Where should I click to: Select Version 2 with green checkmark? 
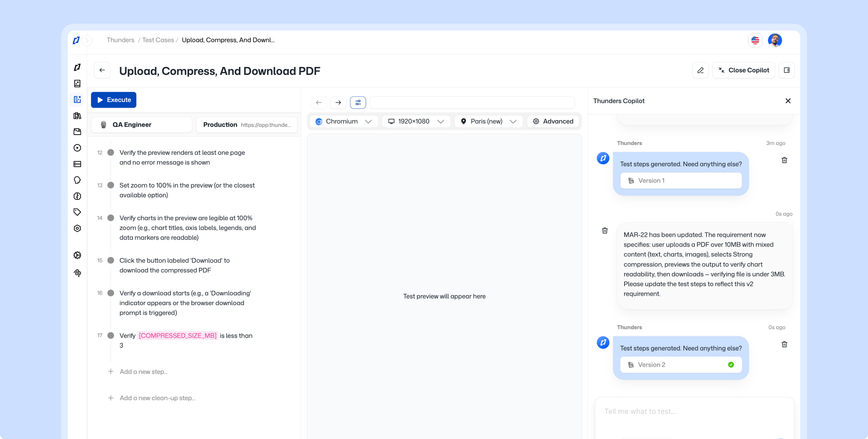tap(681, 365)
